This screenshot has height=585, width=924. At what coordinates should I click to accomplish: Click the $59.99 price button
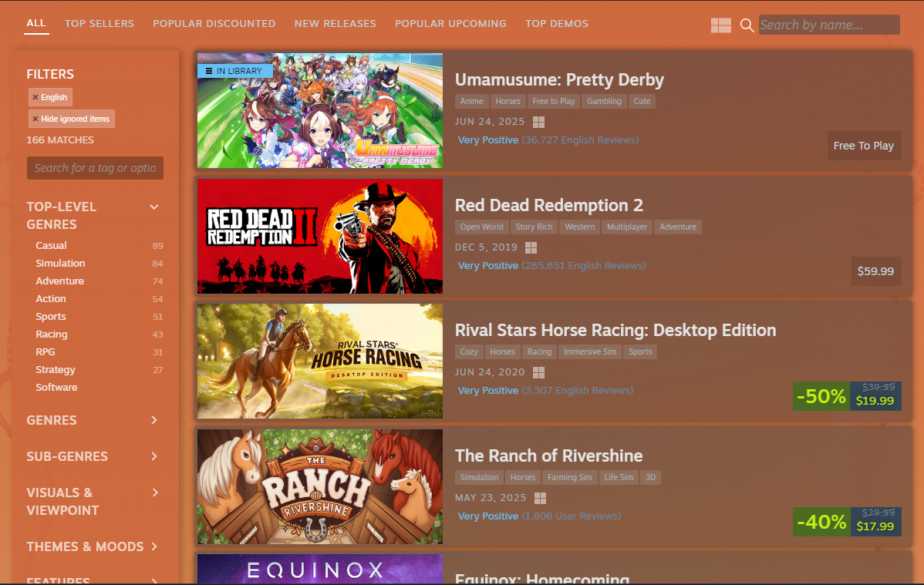875,271
